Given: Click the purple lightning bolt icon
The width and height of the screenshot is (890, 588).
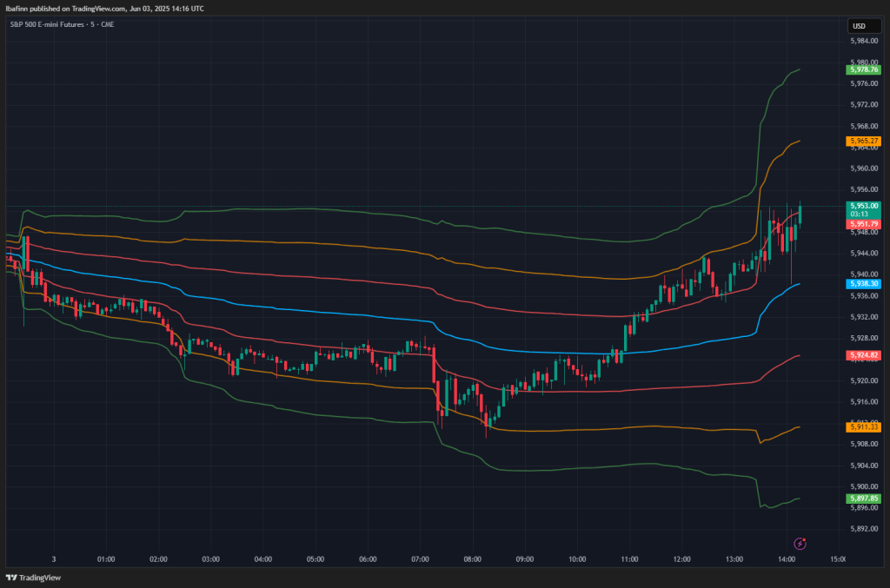Looking at the screenshot, I should coord(800,543).
